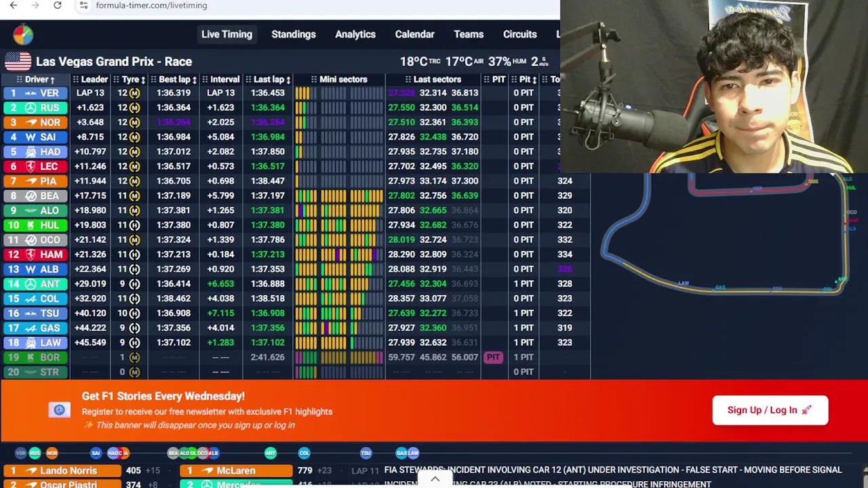Go back with the browser back arrow
This screenshot has height=488, width=868.
coord(14,5)
